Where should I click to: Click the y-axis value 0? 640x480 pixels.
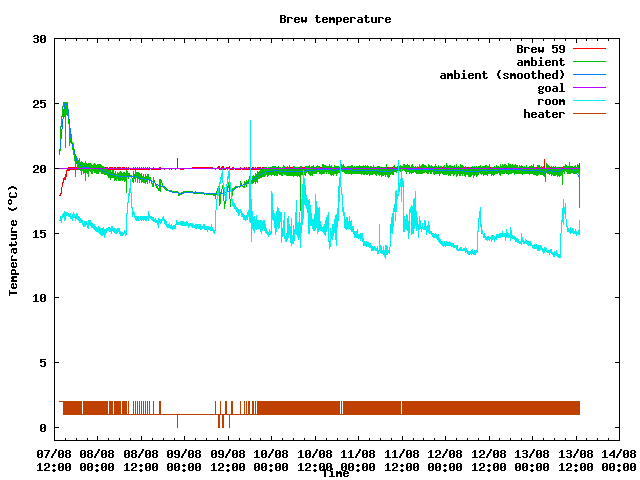point(43,428)
